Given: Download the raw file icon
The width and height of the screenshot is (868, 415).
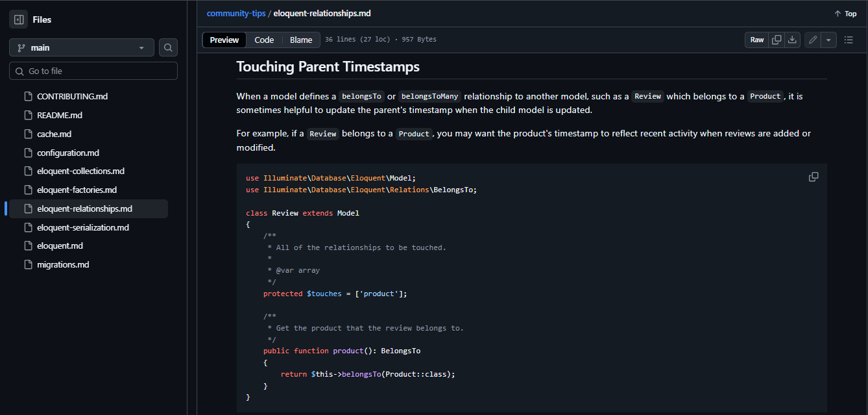Looking at the screenshot, I should point(792,40).
